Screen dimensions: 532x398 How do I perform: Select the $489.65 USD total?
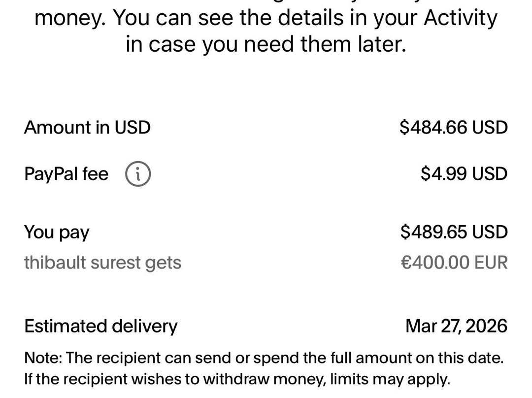point(453,232)
